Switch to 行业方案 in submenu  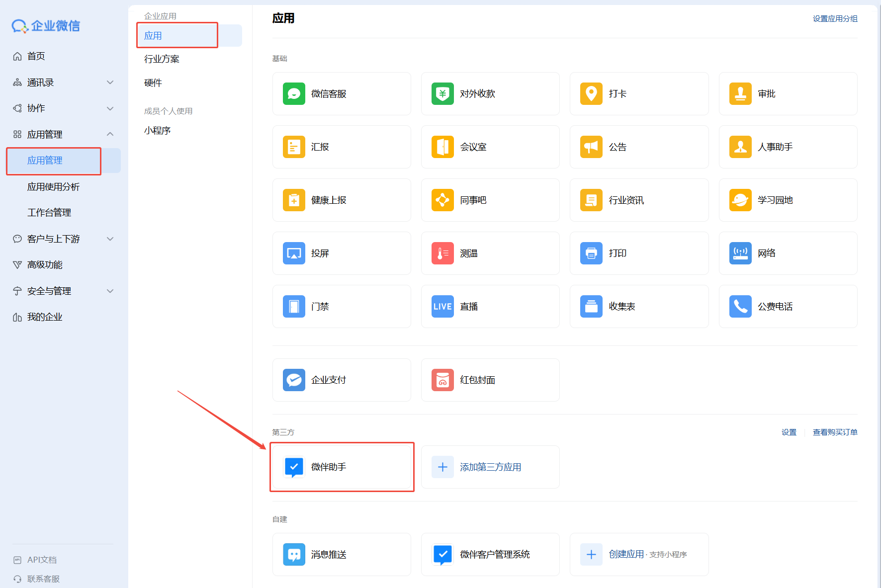[x=162, y=59]
